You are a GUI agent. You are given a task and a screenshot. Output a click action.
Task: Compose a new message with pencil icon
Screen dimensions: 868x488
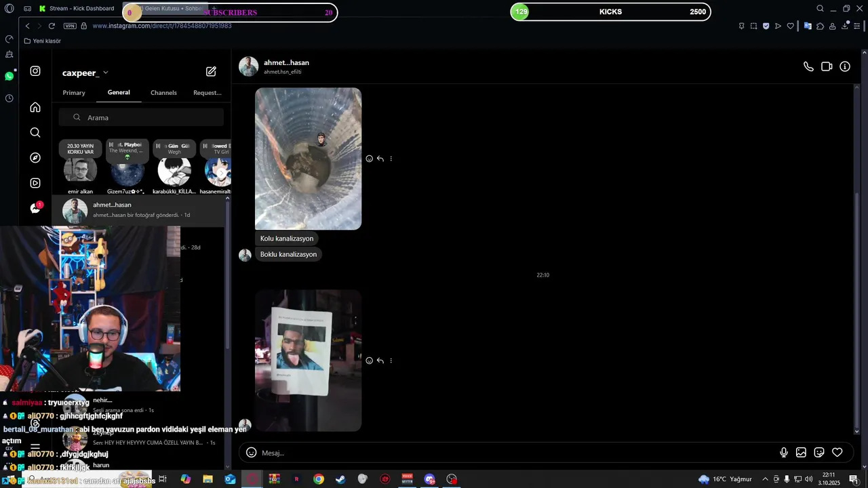pos(211,71)
